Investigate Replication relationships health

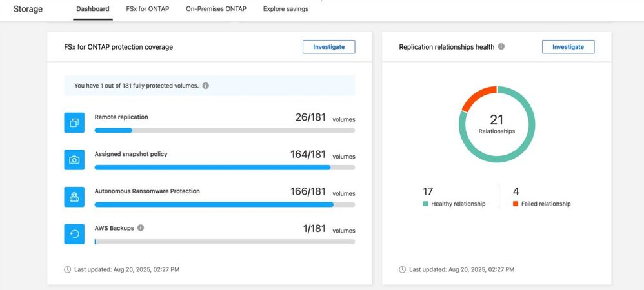coord(568,47)
